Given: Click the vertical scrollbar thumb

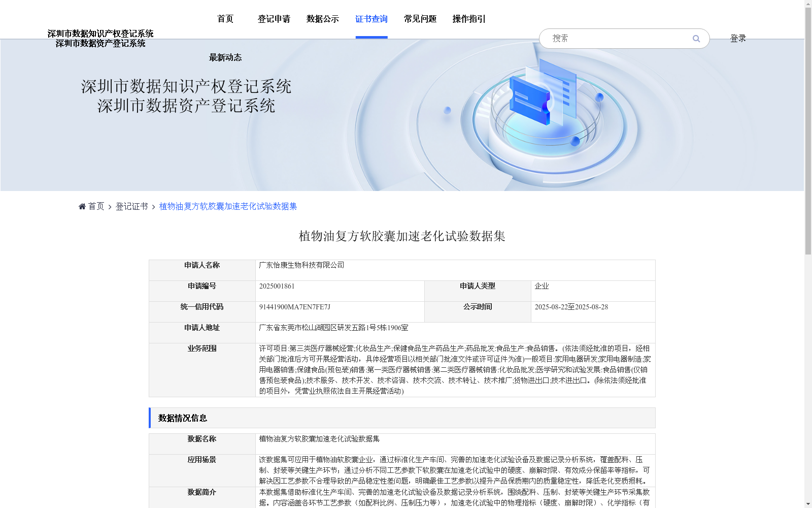Looking at the screenshot, I should click(x=808, y=131).
